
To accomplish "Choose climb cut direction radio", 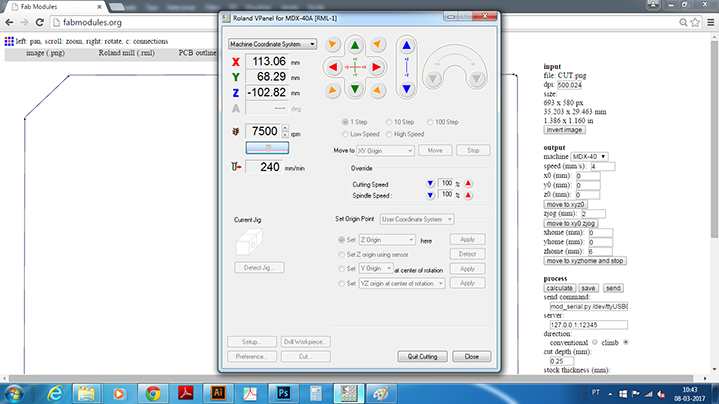I will pos(625,342).
